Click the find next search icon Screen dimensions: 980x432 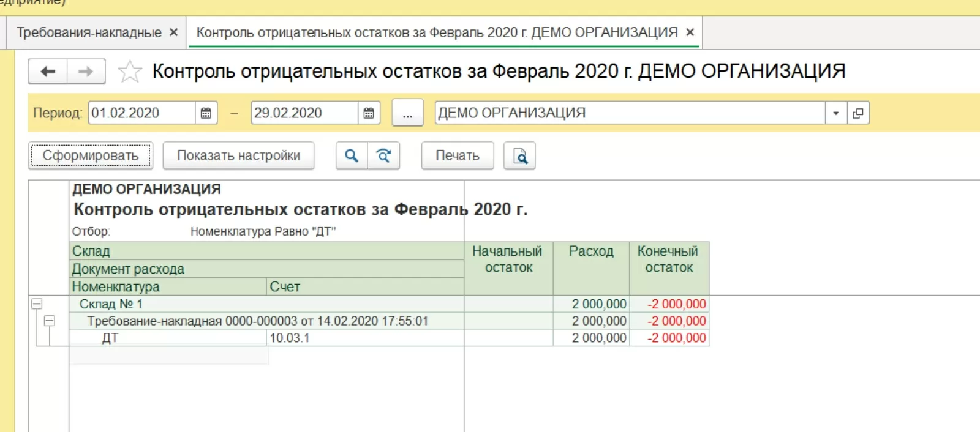(x=384, y=156)
